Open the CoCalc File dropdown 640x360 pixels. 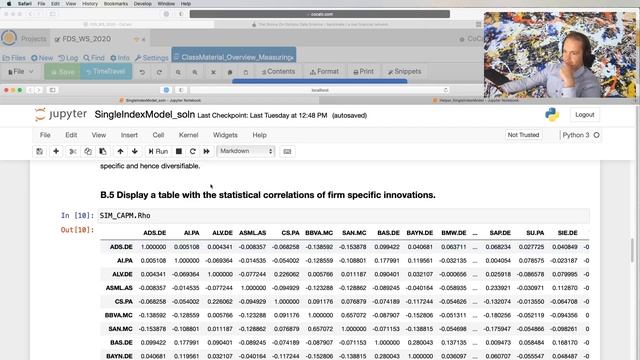click(20, 72)
